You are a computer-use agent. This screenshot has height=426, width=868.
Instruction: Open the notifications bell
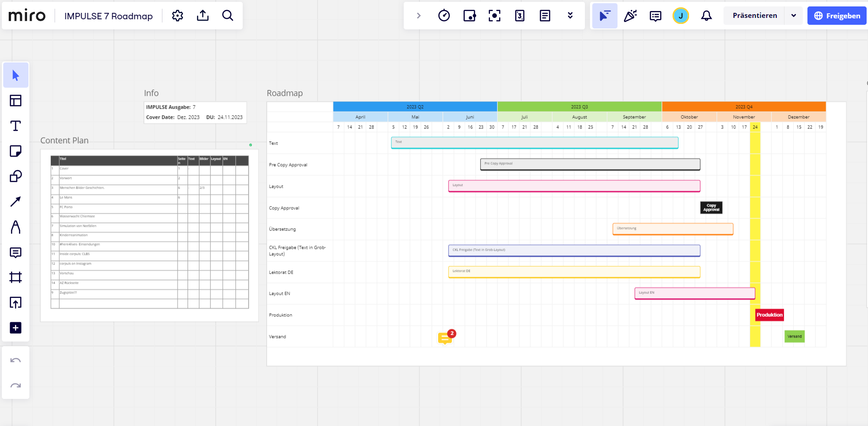click(707, 16)
